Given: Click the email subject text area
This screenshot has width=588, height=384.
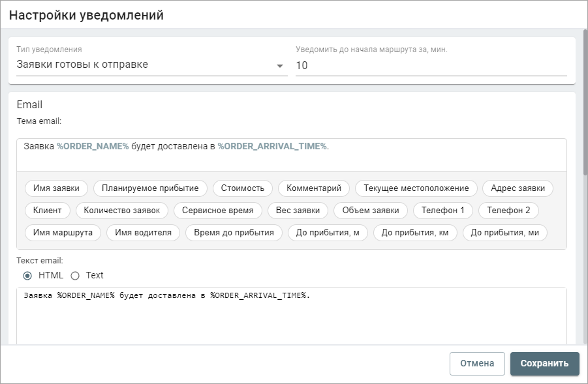Looking at the screenshot, I should [291, 155].
